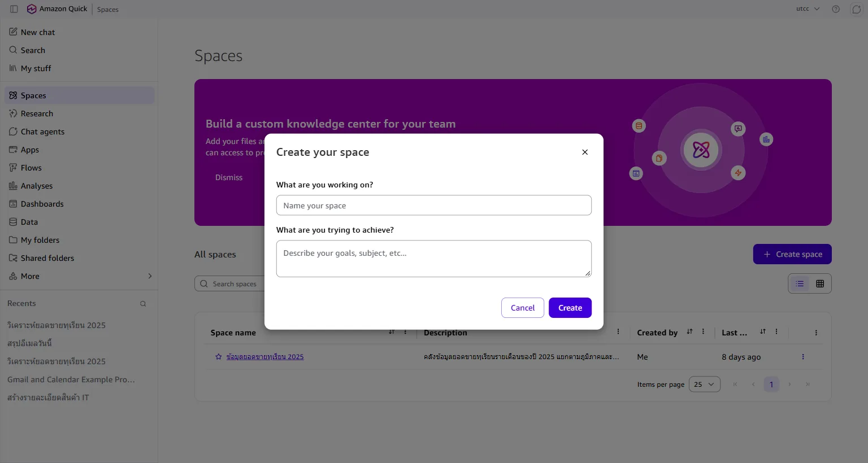Start a New chat
The height and width of the screenshot is (463, 868).
(x=79, y=32)
